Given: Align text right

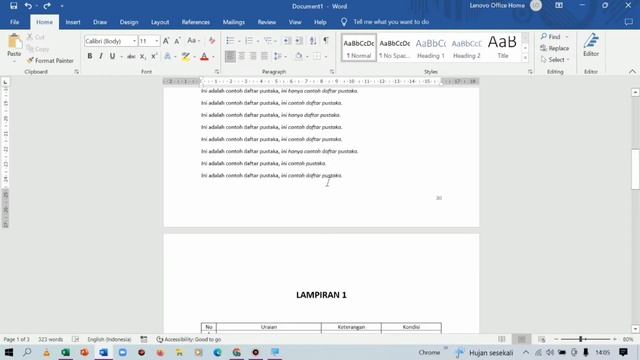Looking at the screenshot, I should click(253, 56).
